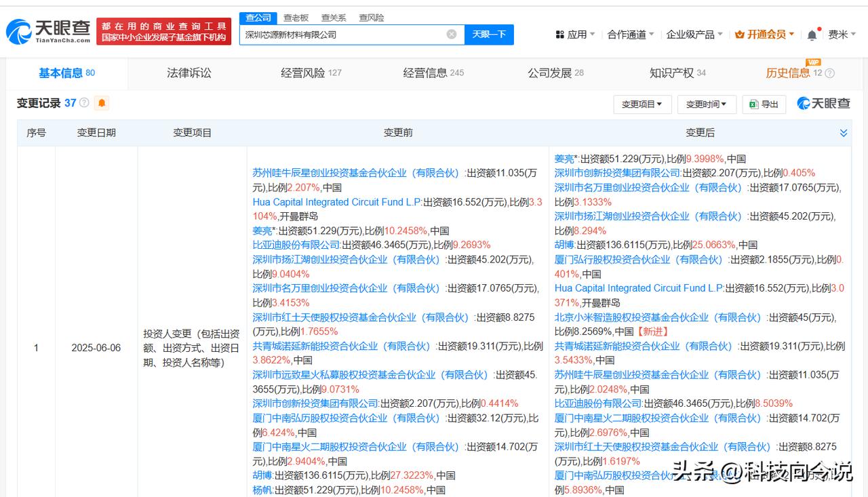Click the 开通会员 membership button
Image resolution: width=868 pixels, height=497 pixels.
tap(766, 35)
